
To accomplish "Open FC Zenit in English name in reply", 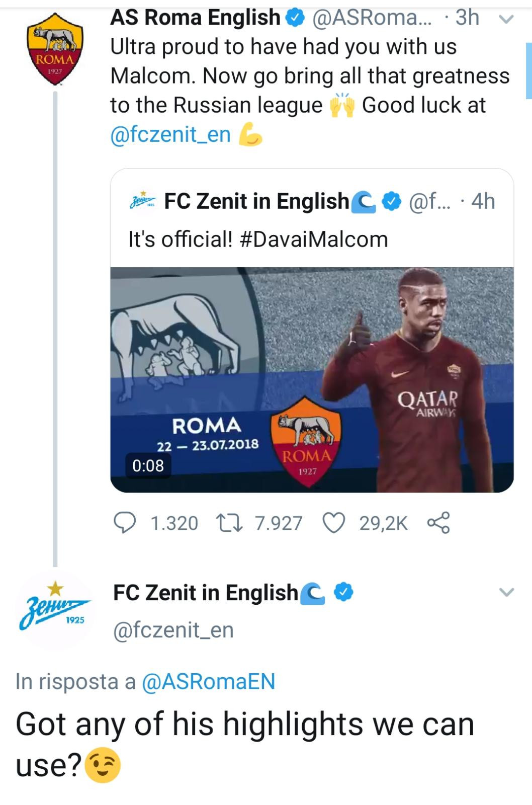I will (205, 593).
